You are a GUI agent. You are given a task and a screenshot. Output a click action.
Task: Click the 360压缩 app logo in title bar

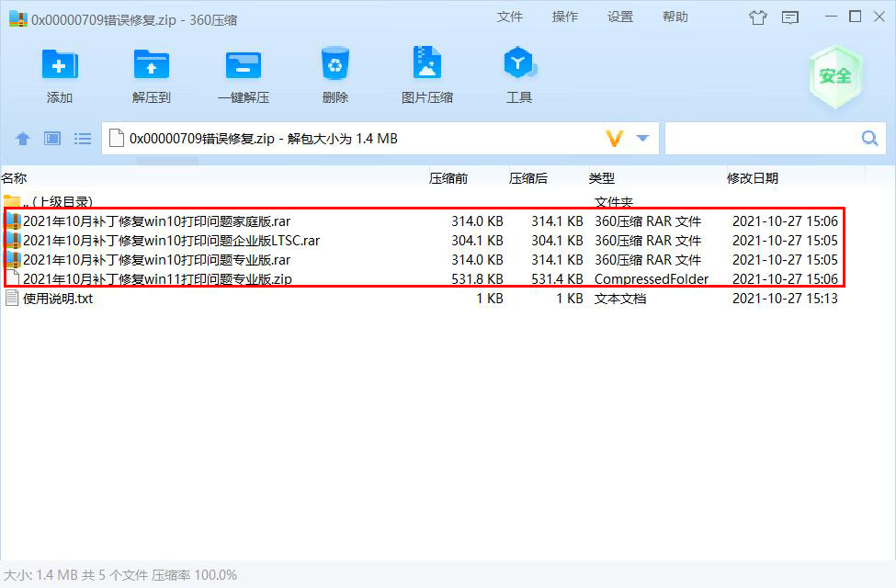point(17,19)
